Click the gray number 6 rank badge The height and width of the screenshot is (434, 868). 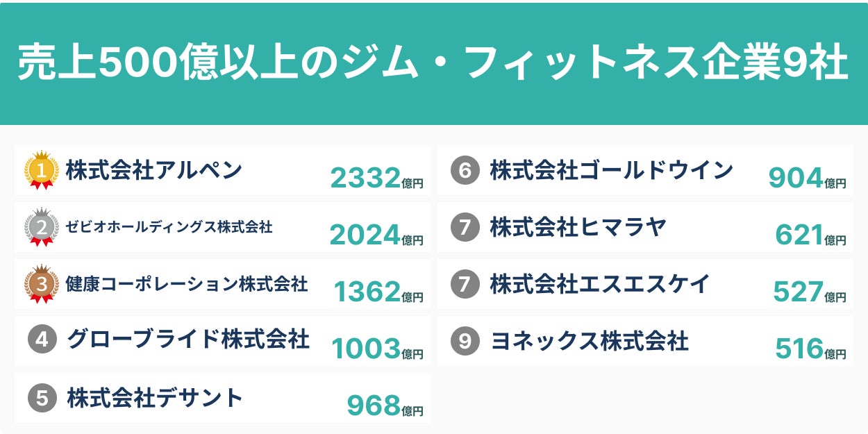465,171
